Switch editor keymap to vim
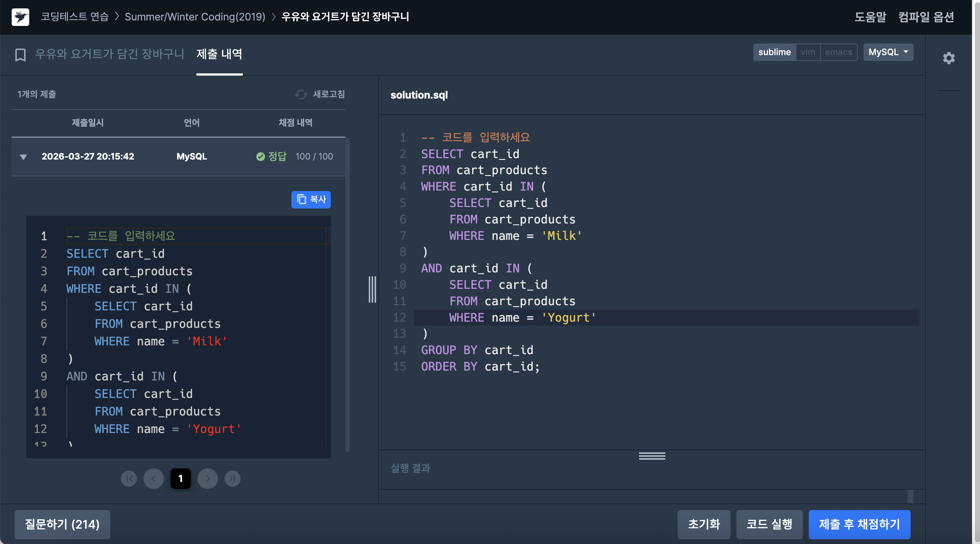 pos(807,52)
